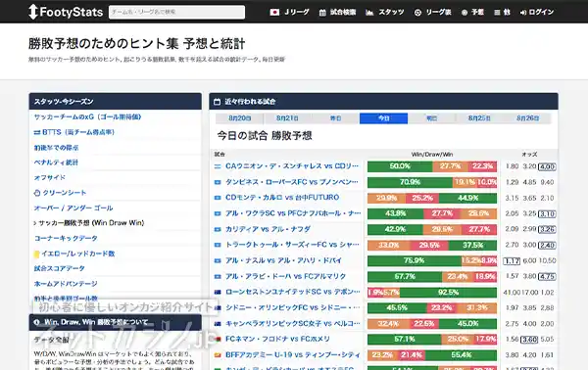Image resolution: width=588 pixels, height=370 pixels.
Task: Click flag icon for アル・ワクラSC row
Action: 218,213
